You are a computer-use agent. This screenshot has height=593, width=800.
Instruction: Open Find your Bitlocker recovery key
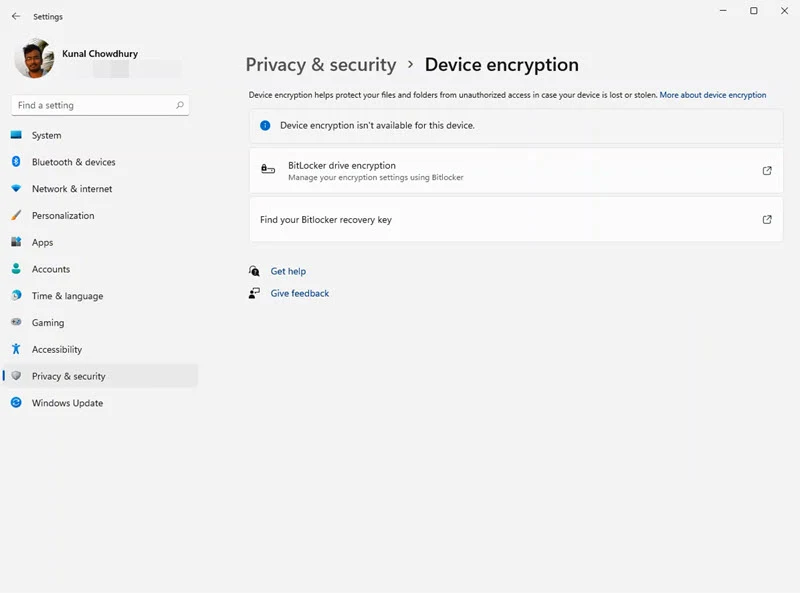pyautogui.click(x=516, y=219)
